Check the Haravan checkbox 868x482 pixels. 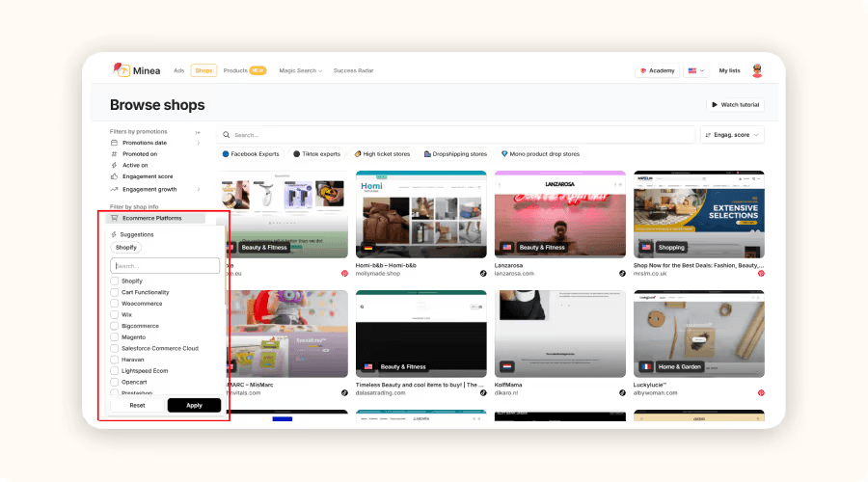pos(115,360)
